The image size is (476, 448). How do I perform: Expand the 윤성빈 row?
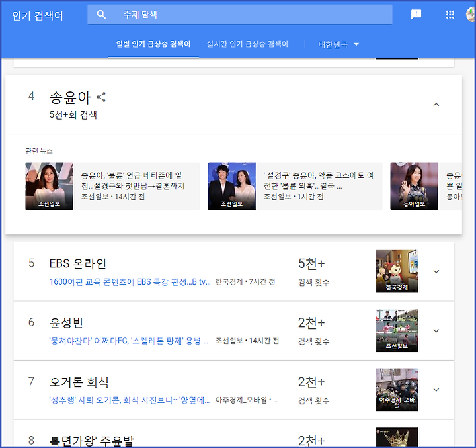pos(436,330)
